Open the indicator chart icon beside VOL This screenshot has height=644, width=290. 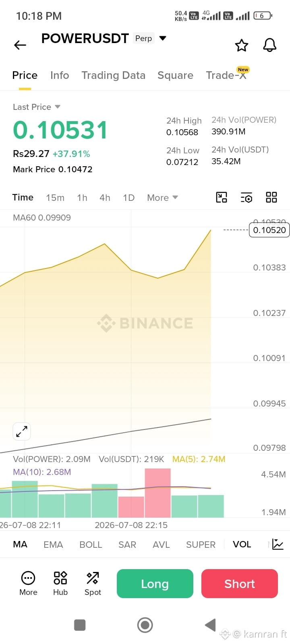point(278,544)
